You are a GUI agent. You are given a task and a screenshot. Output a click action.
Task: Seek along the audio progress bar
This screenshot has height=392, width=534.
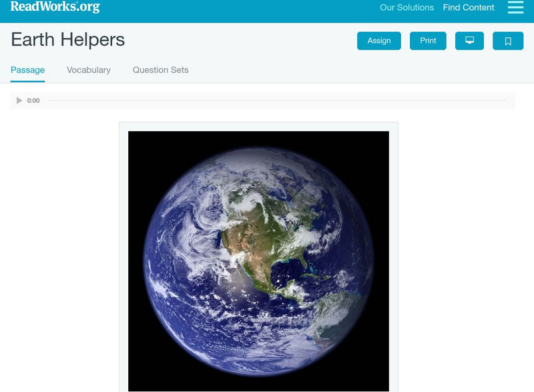277,101
